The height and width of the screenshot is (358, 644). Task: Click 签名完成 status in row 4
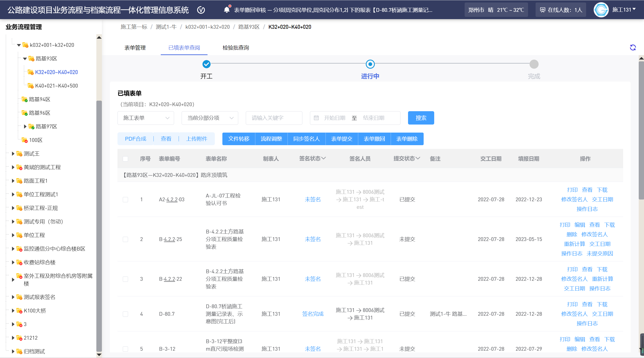coord(313,314)
